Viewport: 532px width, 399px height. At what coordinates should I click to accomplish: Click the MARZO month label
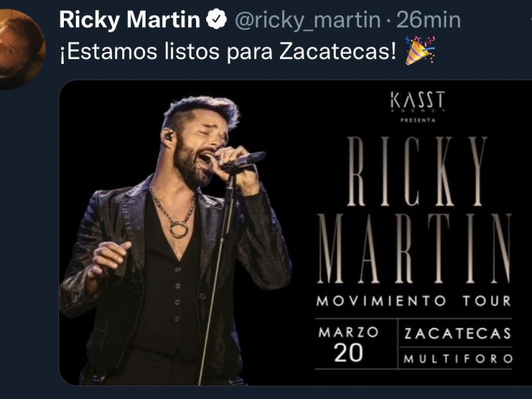pyautogui.click(x=348, y=332)
